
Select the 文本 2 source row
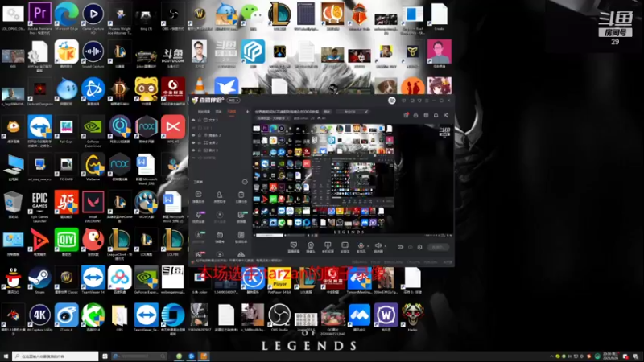221,120
